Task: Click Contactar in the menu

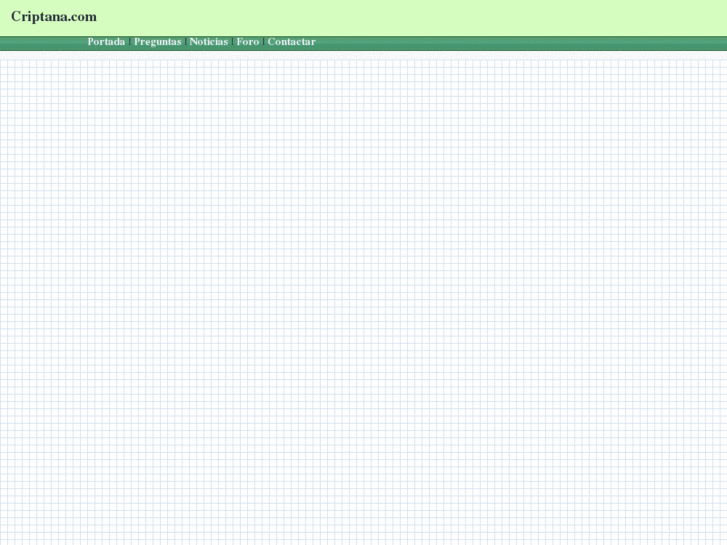Action: (292, 42)
